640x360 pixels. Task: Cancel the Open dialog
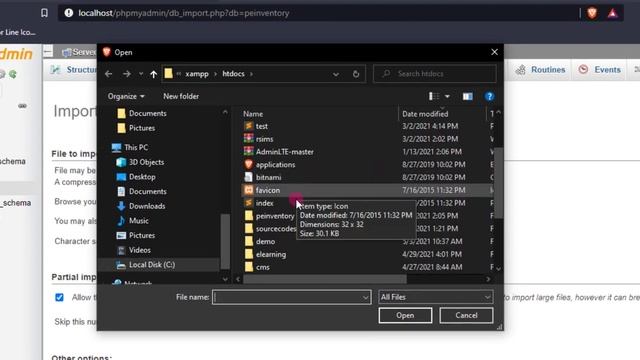click(466, 316)
